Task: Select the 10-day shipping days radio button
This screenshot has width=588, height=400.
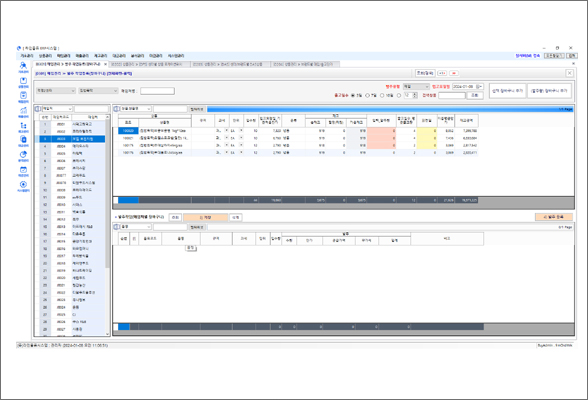Action: pyautogui.click(x=382, y=96)
